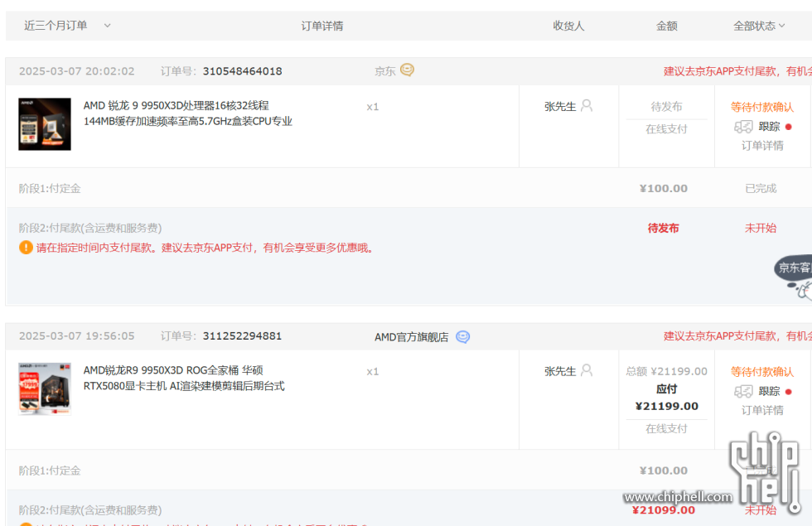This screenshot has height=526, width=812.
Task: Click the truck tracking icon for the CPU order
Action: [743, 127]
